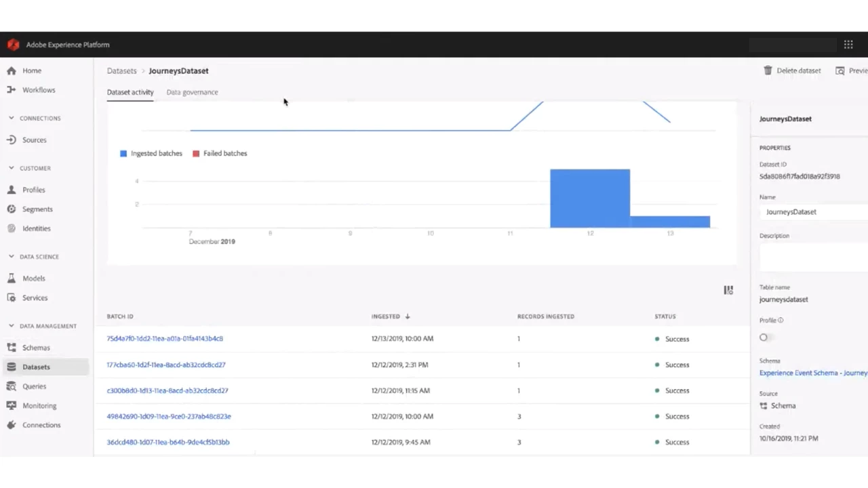Go back to Datasets breadcrumb
The height and width of the screenshot is (488, 868).
(121, 70)
